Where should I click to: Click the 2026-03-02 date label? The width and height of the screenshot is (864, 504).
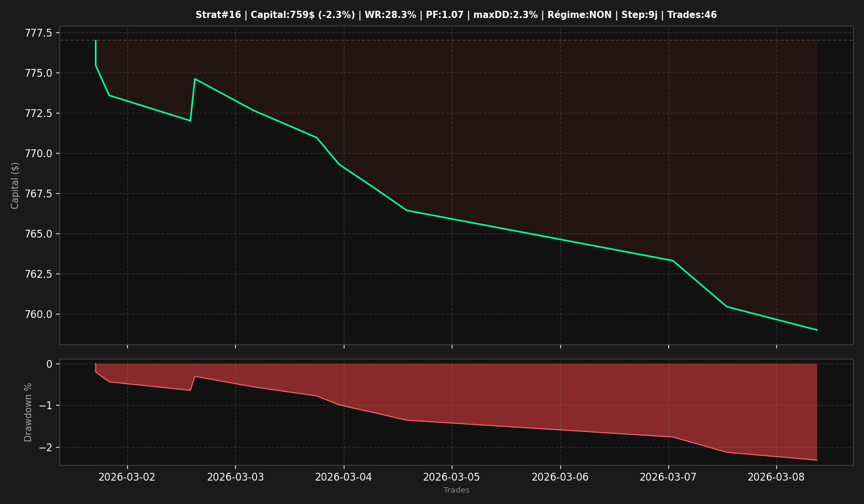(127, 477)
